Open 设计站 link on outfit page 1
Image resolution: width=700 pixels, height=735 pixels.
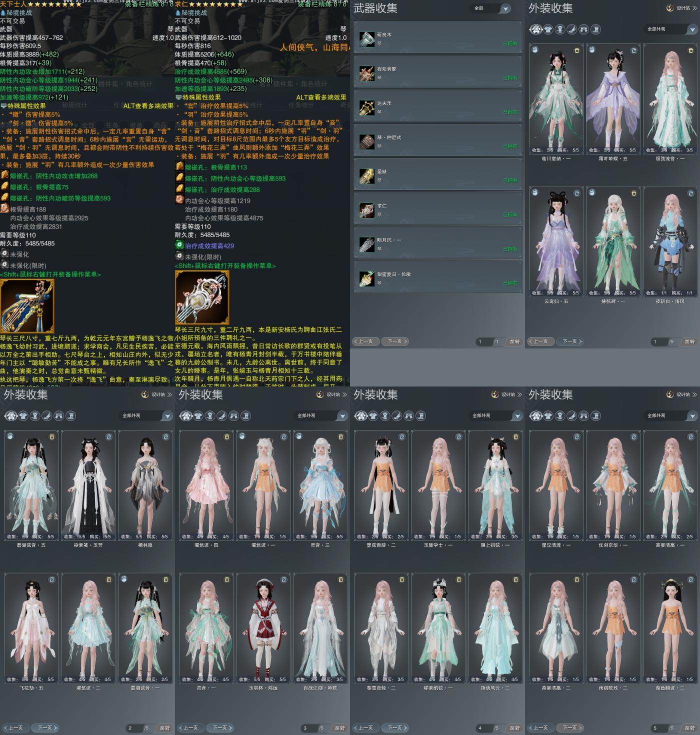(x=681, y=8)
